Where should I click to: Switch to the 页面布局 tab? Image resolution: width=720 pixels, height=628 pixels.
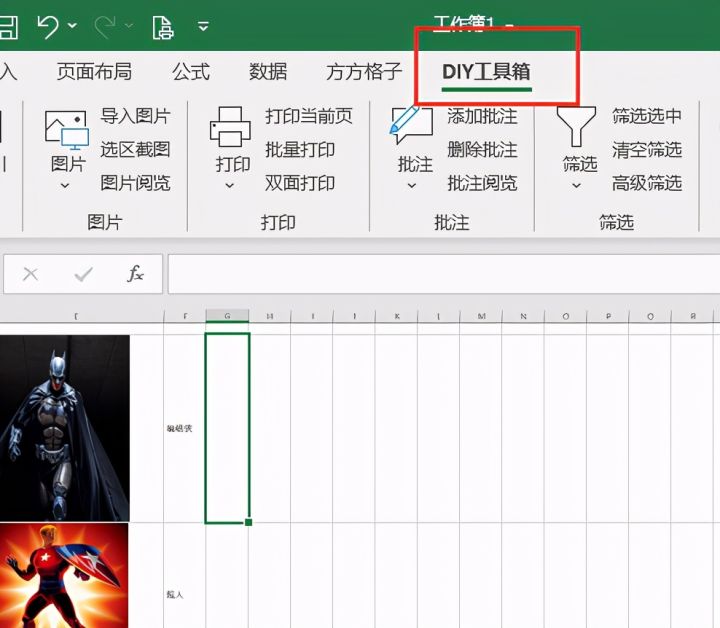point(94,72)
